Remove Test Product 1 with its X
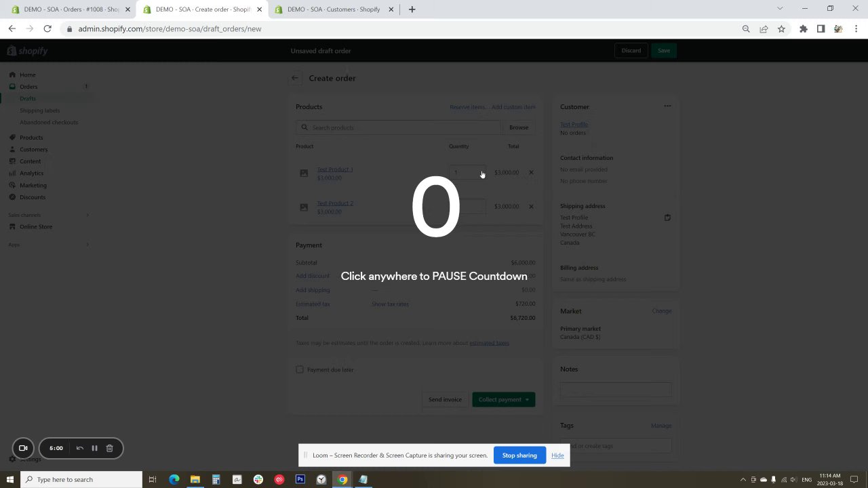Screen dimensions: 868x488 click(x=531, y=172)
